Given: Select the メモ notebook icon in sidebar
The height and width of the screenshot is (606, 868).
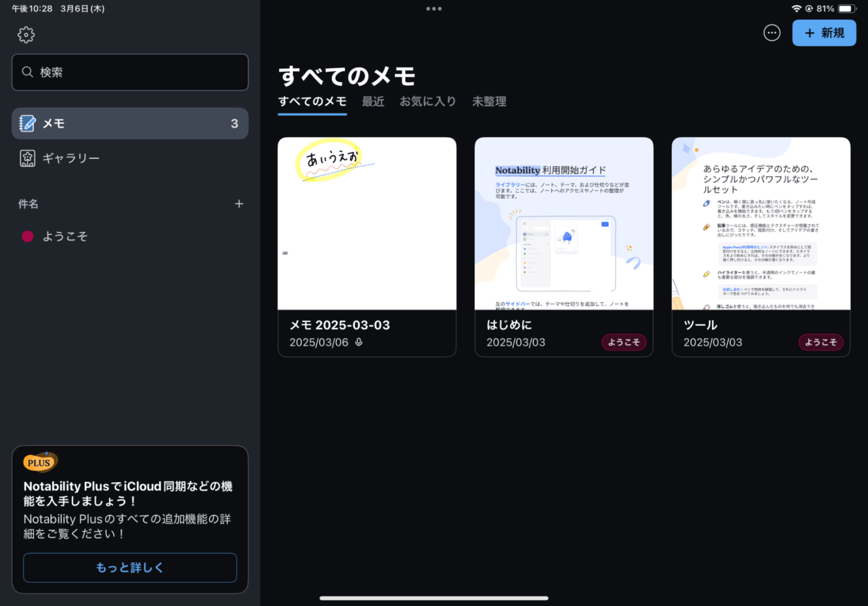Looking at the screenshot, I should (27, 123).
